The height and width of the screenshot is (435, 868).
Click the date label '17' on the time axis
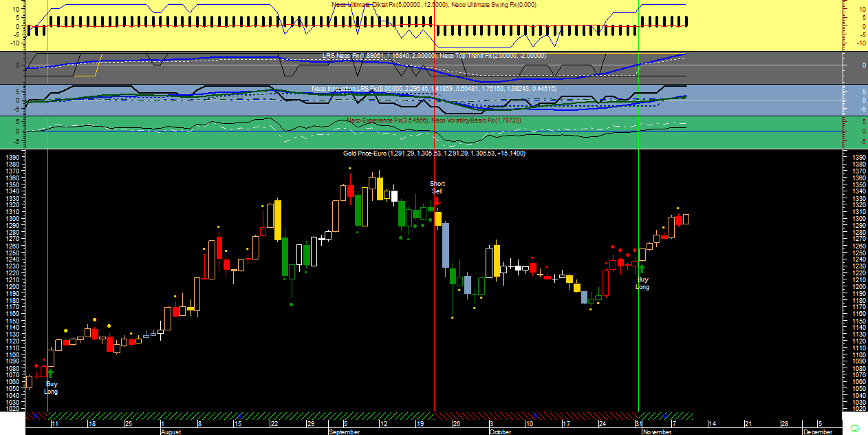565,424
